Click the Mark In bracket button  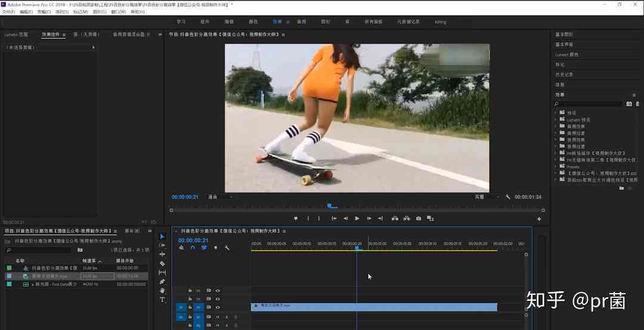pyautogui.click(x=308, y=219)
